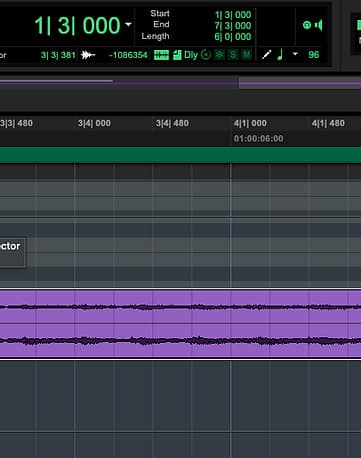
Task: Open the note duration dropdown arrow
Action: pos(295,54)
